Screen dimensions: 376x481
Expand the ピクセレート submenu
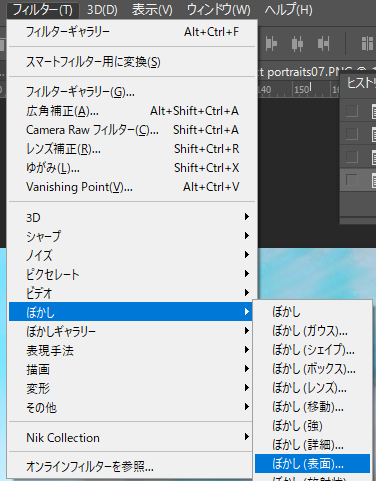132,274
